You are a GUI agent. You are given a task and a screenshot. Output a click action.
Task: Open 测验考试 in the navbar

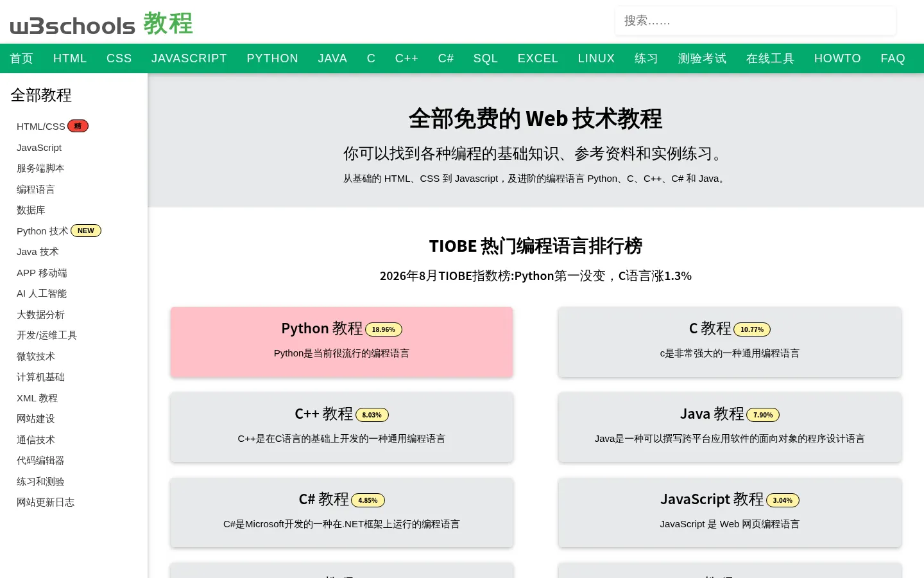702,58
